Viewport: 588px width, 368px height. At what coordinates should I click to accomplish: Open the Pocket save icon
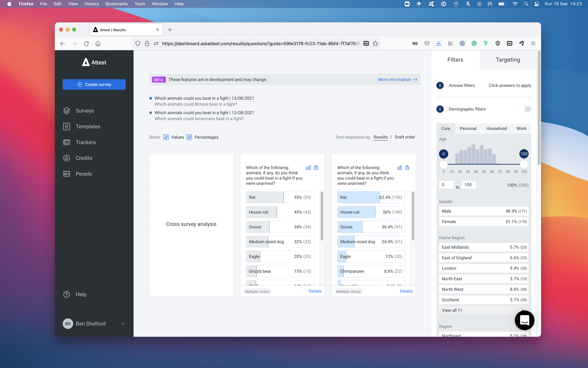(427, 43)
